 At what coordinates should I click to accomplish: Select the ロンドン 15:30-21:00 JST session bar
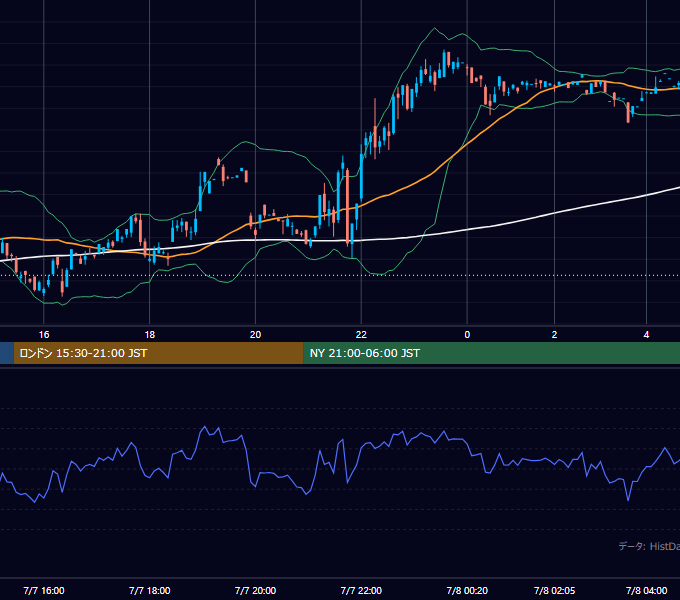tap(159, 353)
